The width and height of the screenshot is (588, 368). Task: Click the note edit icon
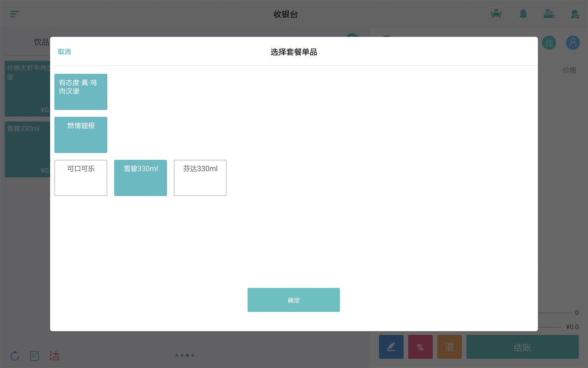(x=35, y=356)
